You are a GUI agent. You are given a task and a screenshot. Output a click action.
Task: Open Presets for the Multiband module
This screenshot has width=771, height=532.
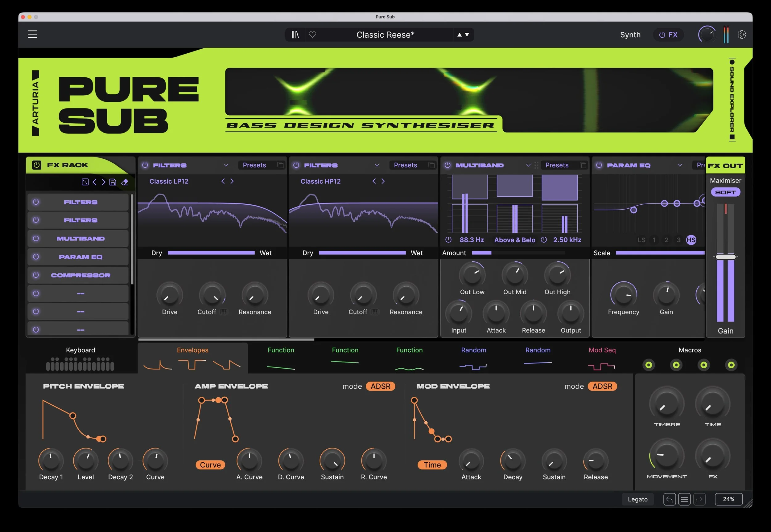coord(557,165)
